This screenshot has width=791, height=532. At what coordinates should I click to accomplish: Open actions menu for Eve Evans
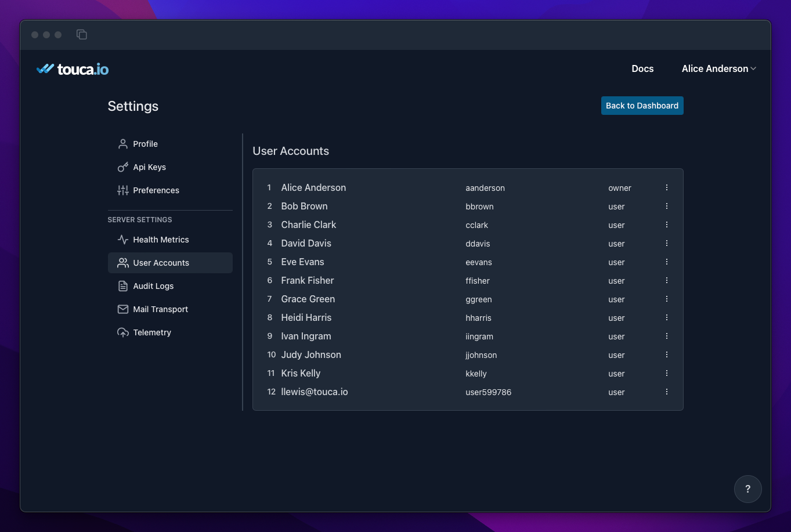(667, 262)
